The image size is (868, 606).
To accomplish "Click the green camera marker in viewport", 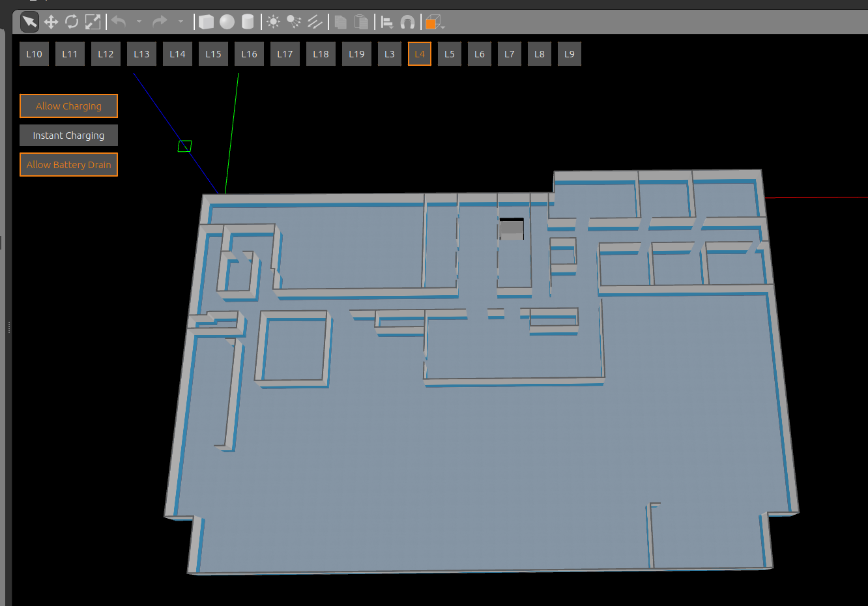I will point(185,146).
